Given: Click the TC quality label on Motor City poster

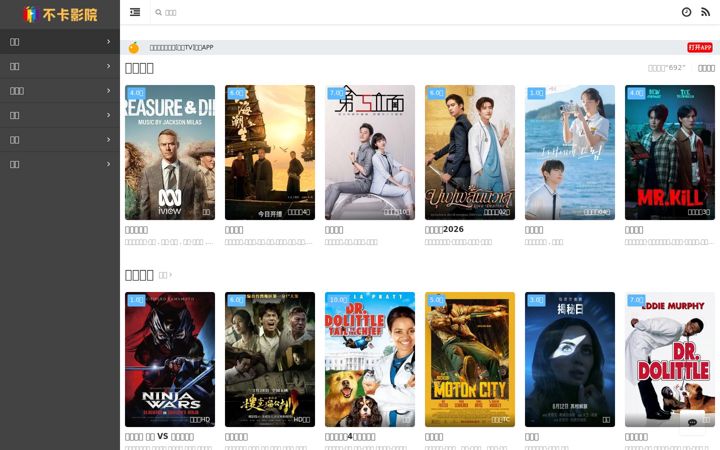Looking at the screenshot, I should [501, 419].
